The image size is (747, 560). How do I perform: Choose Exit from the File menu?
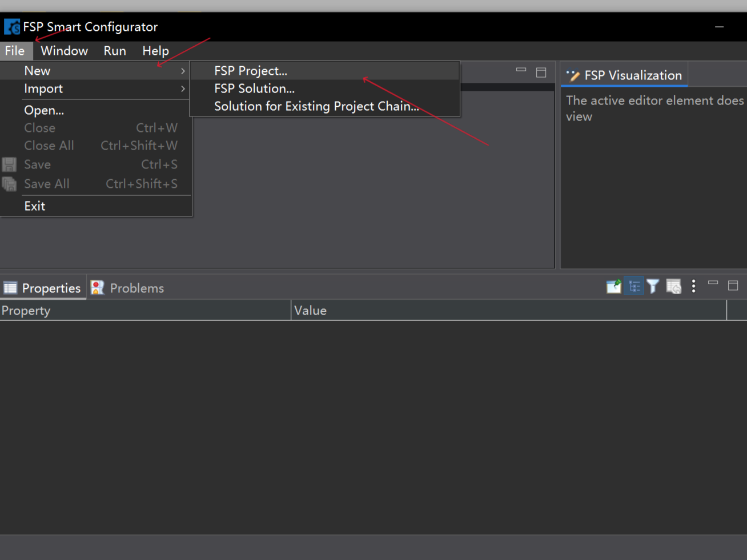96,206
